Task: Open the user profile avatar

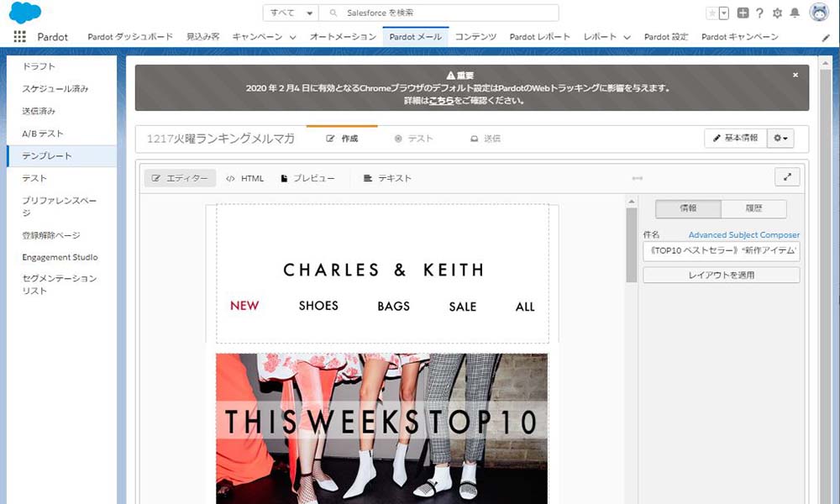Action: [x=819, y=13]
